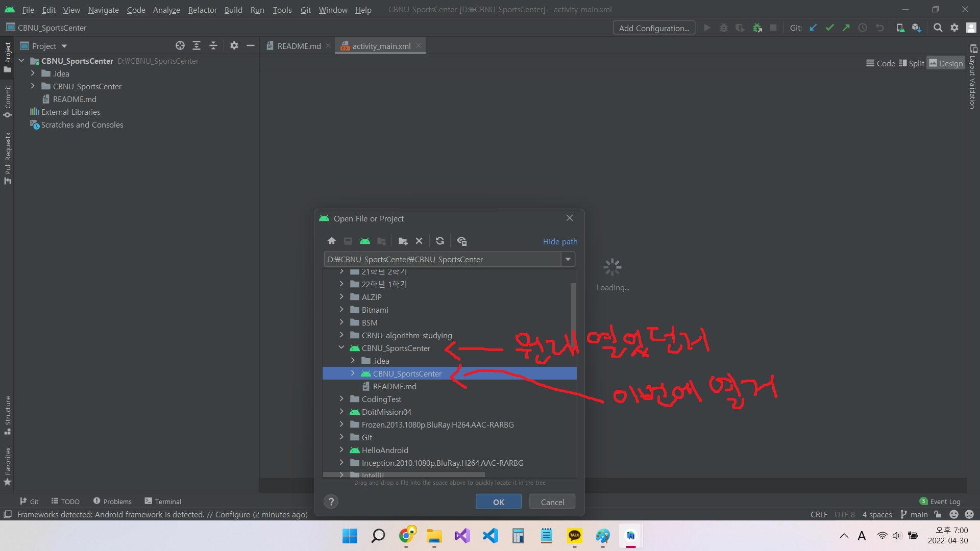Toggle show hidden files and directories icon
Viewport: 980px width, 551px height.
pyautogui.click(x=462, y=241)
